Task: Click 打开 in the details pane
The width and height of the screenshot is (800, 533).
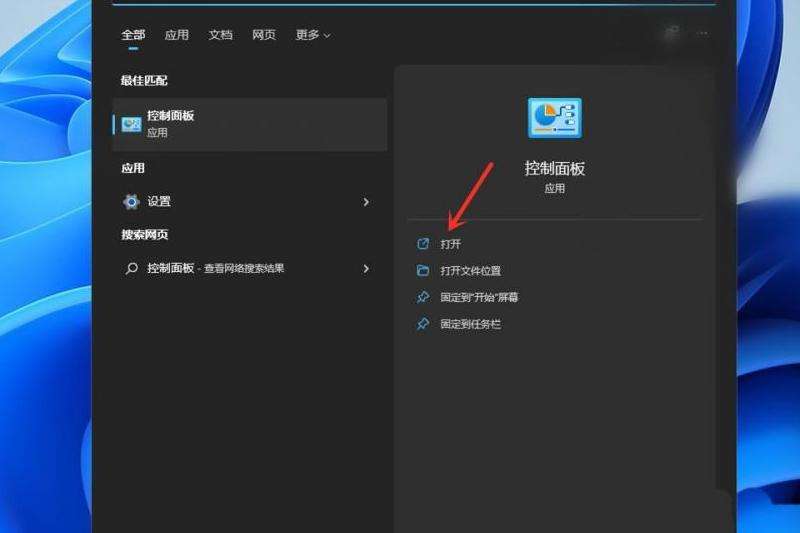Action: click(x=451, y=244)
